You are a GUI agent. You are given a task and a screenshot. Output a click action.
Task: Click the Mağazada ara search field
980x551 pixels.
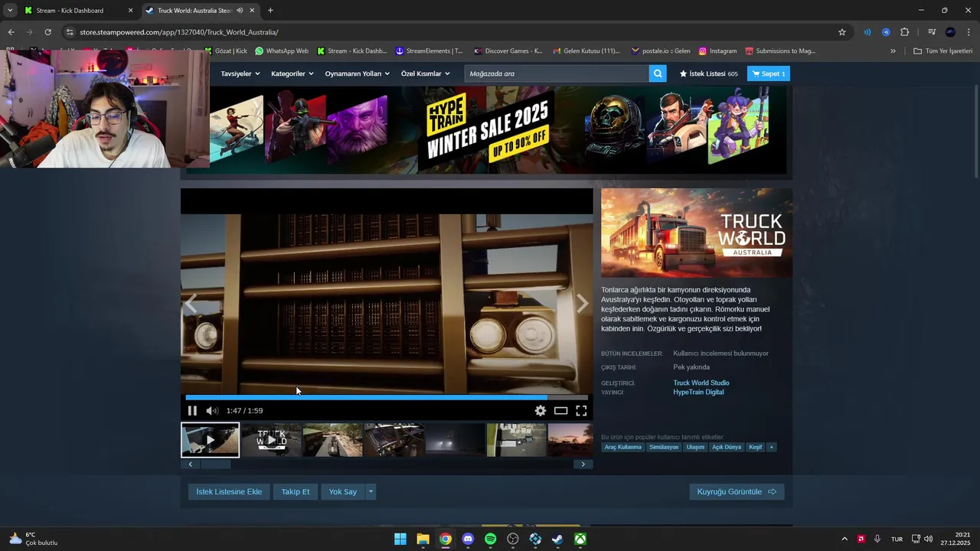557,73
